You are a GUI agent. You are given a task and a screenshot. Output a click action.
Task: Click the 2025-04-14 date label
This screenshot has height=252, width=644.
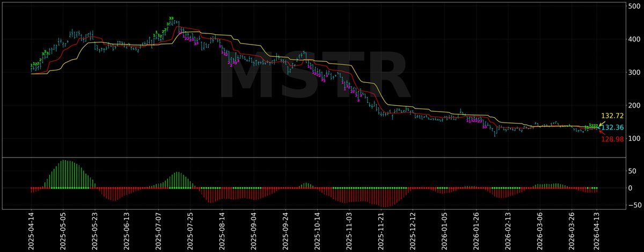point(31,230)
